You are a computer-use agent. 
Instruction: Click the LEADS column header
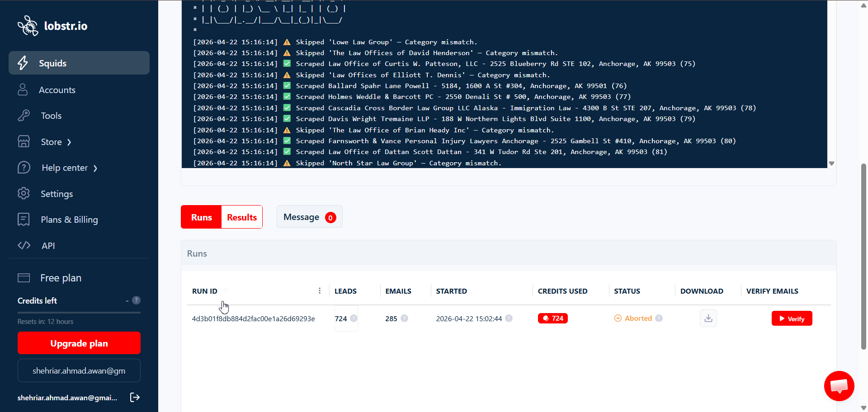345,291
